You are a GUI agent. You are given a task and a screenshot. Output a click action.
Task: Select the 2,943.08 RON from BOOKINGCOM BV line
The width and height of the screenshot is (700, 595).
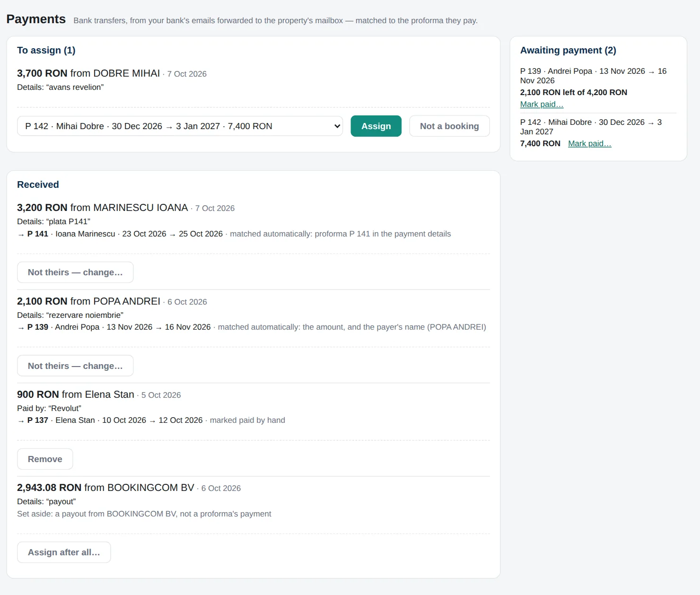129,488
